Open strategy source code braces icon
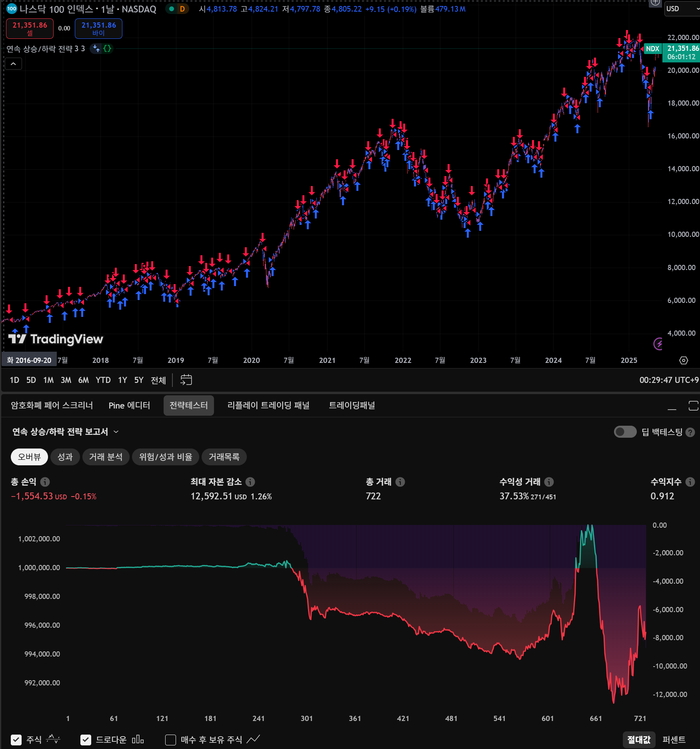The width and height of the screenshot is (700, 749). (x=107, y=49)
